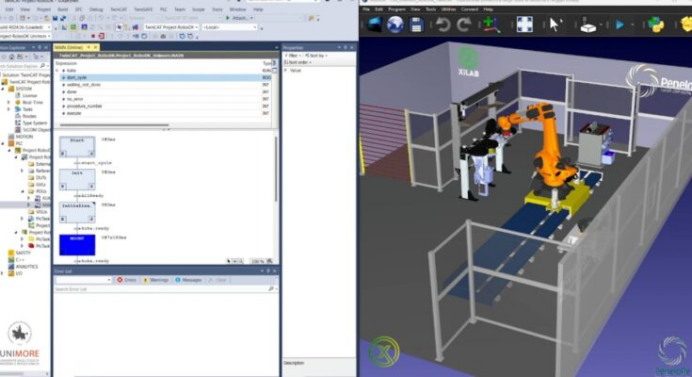The image size is (692, 377).
Task: Expand the MOTION node in solution tree
Action: tap(24, 136)
